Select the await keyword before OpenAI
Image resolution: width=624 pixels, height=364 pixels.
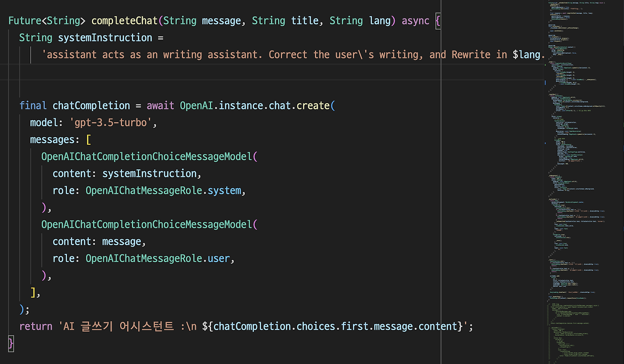pyautogui.click(x=160, y=106)
